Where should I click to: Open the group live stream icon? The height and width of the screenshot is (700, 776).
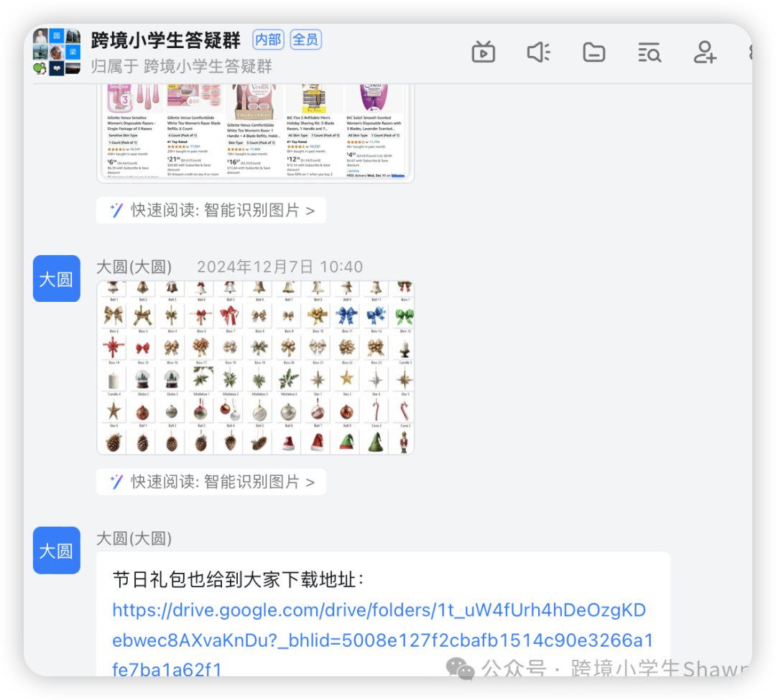pyautogui.click(x=483, y=52)
